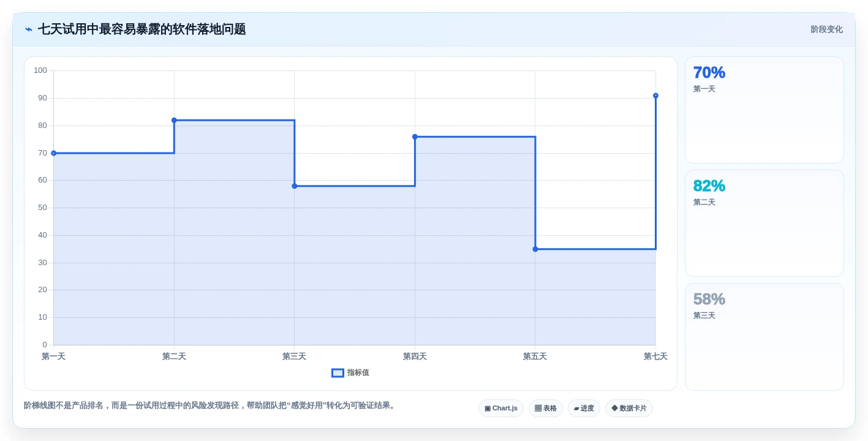Select the 数据卡片 tag chip
The image size is (868, 441).
tap(629, 409)
